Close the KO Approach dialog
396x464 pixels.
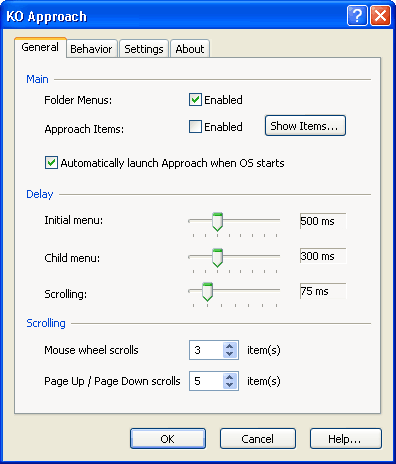click(380, 15)
